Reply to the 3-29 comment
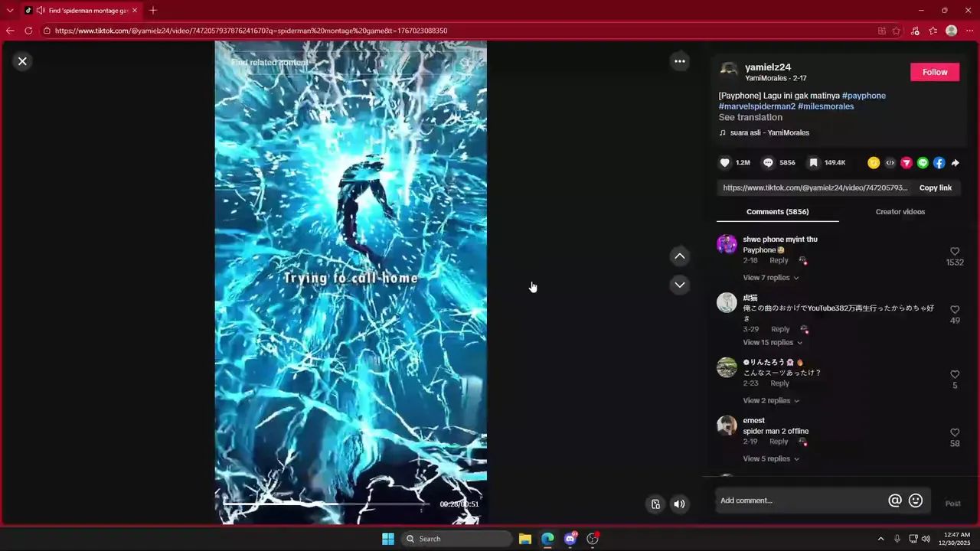This screenshot has width=980, height=551. pyautogui.click(x=780, y=329)
